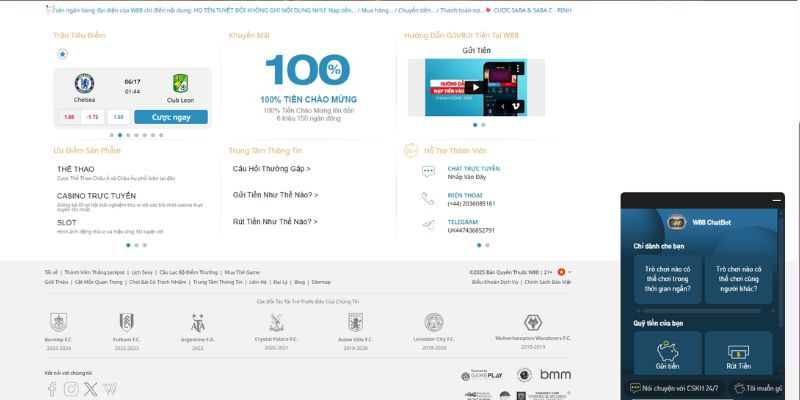This screenshot has height=400, width=800.
Task: Select last carousel dot under match card
Action: click(x=161, y=135)
